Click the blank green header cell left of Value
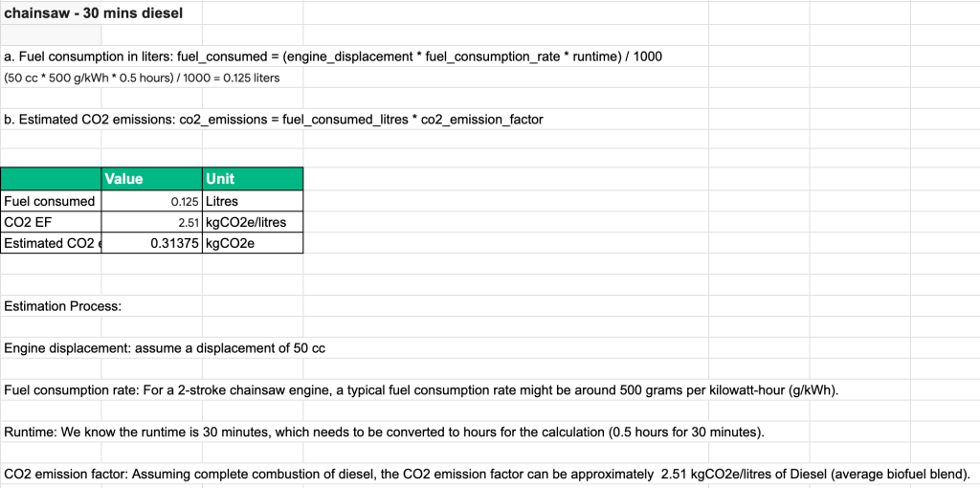 [51, 179]
